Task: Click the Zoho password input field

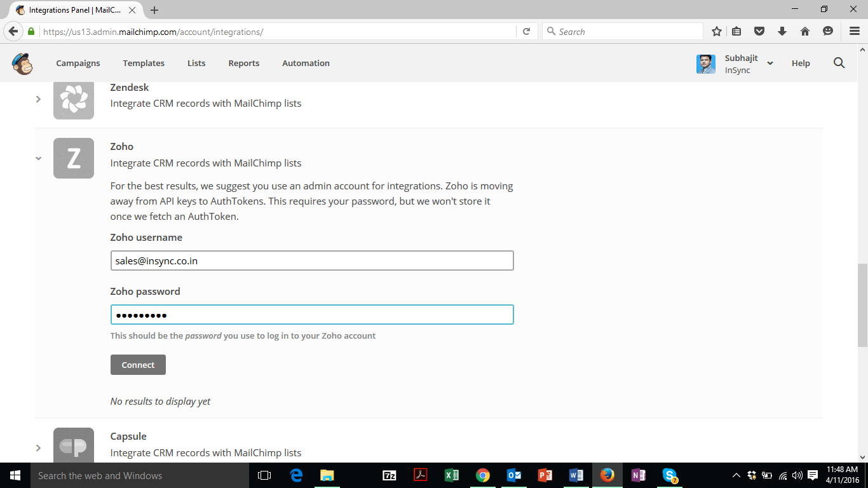Action: click(x=312, y=315)
